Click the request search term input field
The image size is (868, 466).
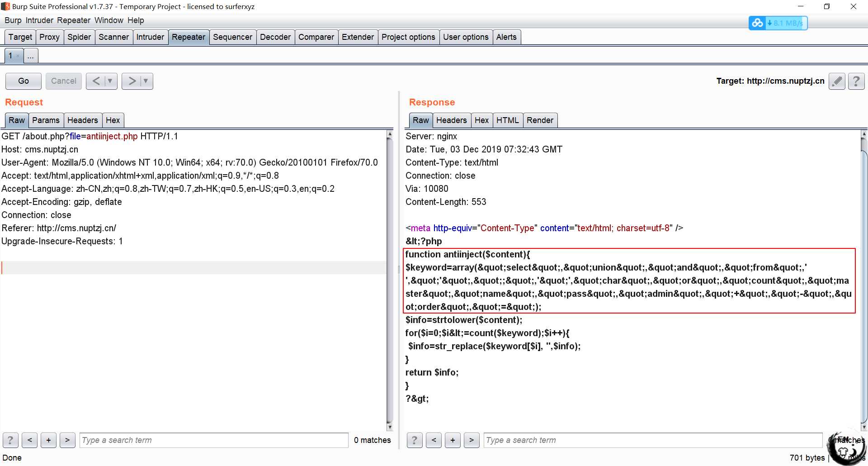pyautogui.click(x=214, y=440)
